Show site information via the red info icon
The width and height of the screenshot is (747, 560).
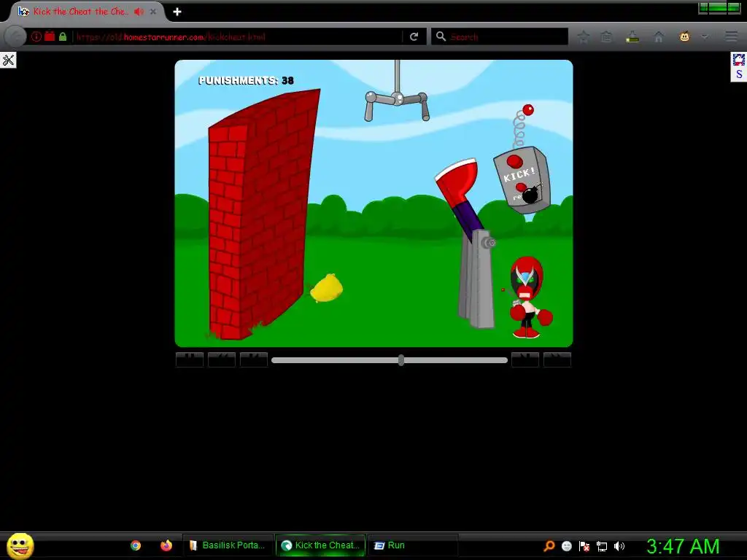pyautogui.click(x=36, y=36)
